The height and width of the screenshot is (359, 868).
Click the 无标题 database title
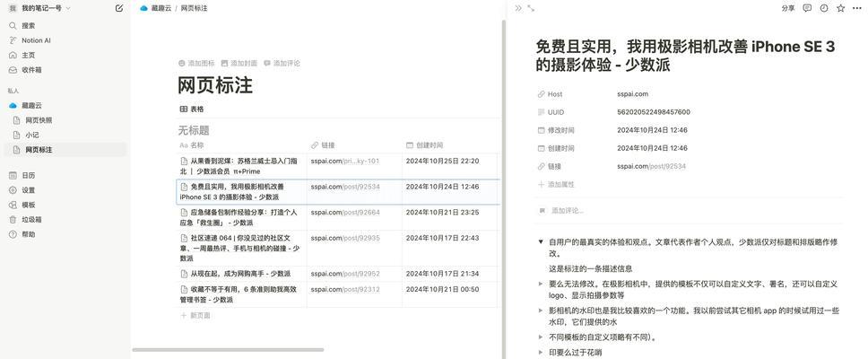coord(193,131)
